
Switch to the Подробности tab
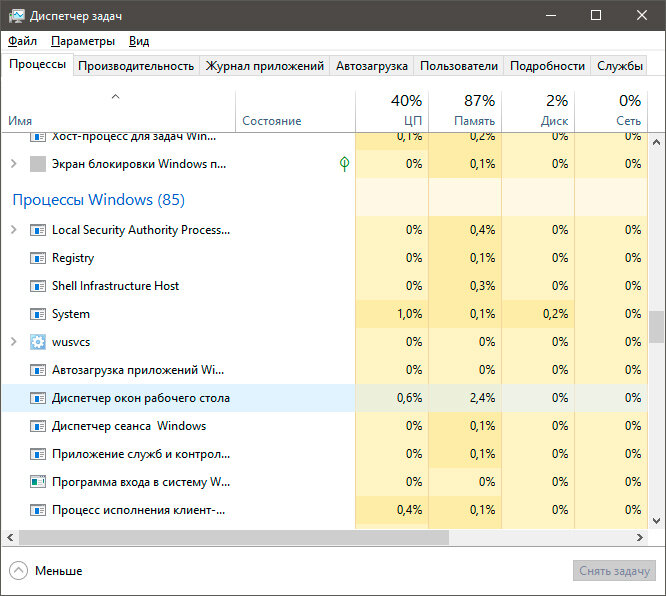coord(547,66)
